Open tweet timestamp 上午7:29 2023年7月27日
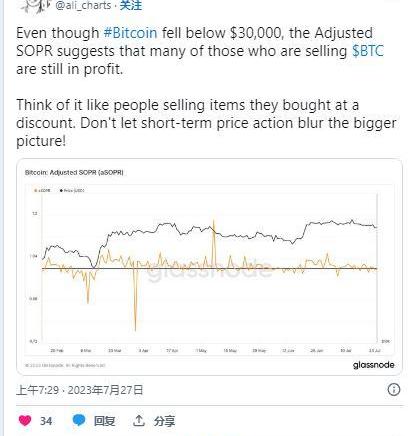 pyautogui.click(x=80, y=390)
